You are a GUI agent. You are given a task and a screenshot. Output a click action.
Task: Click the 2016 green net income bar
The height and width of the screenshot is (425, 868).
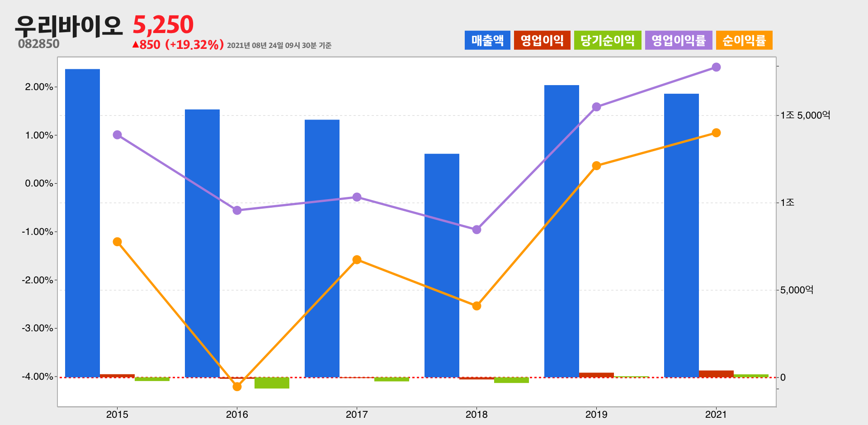[272, 383]
